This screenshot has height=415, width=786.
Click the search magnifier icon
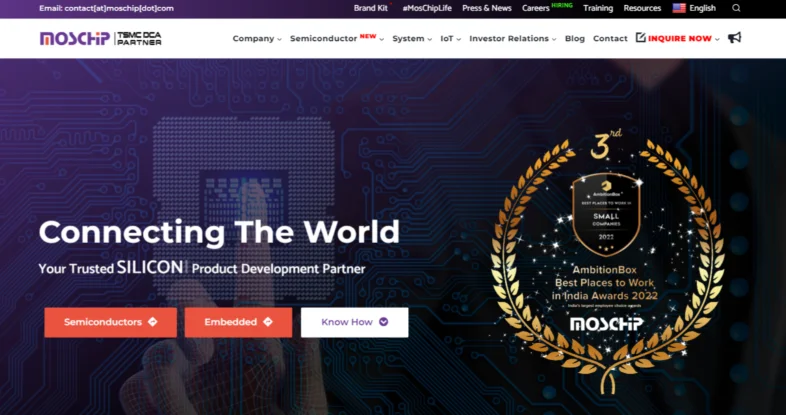click(x=736, y=8)
